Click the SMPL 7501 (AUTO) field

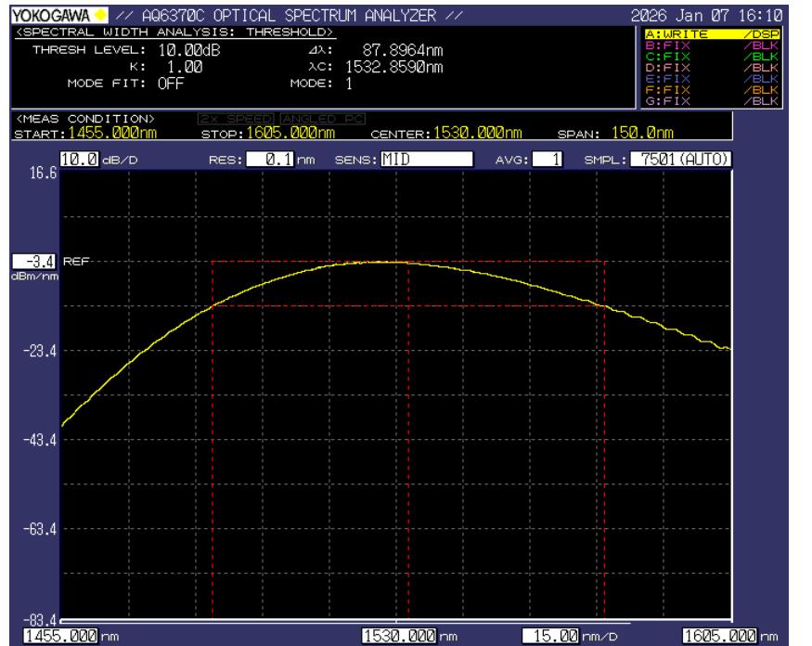point(681,159)
